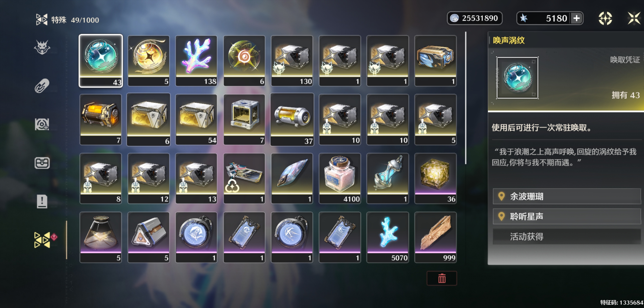644x308 pixels.
Task: Select the blue coral item with 5070
Action: pyautogui.click(x=387, y=237)
